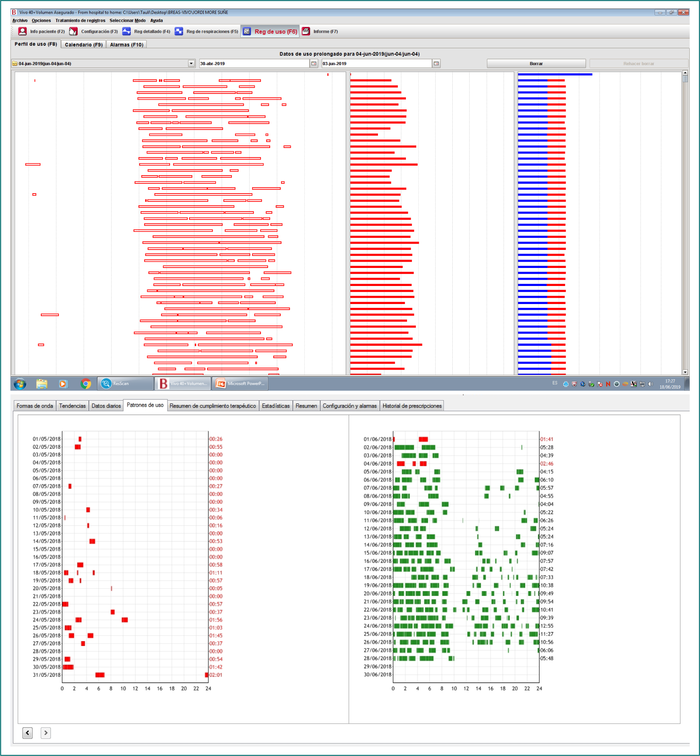Select the Perfil de uso (F8) tab
The width and height of the screenshot is (700, 756).
coord(36,44)
